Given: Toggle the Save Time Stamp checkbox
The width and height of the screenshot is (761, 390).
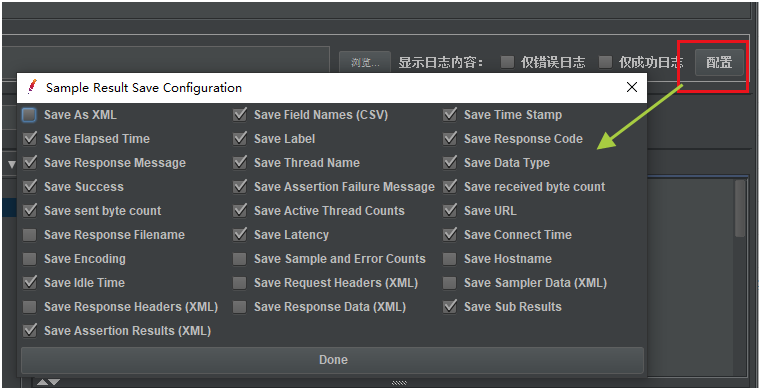Looking at the screenshot, I should [x=450, y=115].
